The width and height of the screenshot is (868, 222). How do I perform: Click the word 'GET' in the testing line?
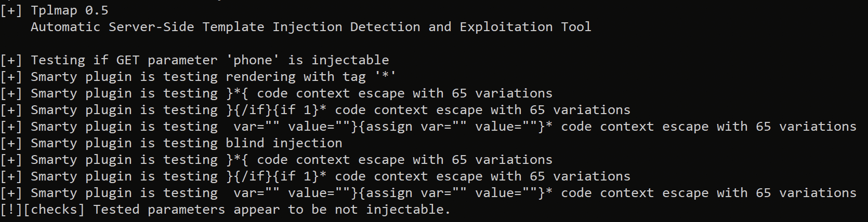[127, 60]
